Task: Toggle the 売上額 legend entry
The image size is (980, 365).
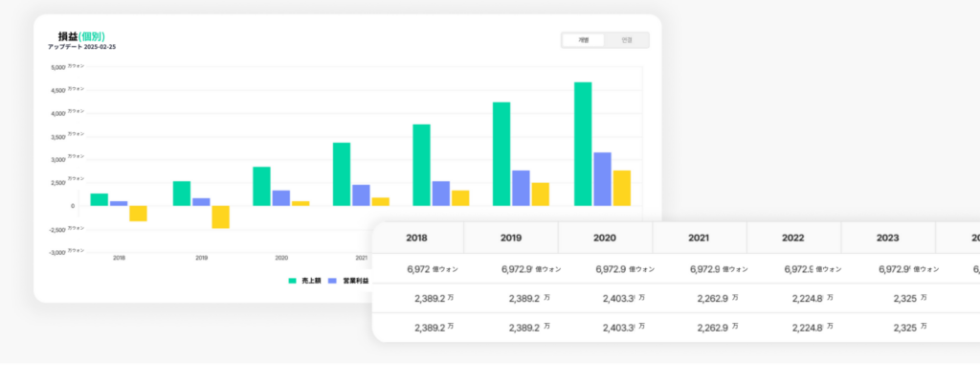Action: pos(304,281)
